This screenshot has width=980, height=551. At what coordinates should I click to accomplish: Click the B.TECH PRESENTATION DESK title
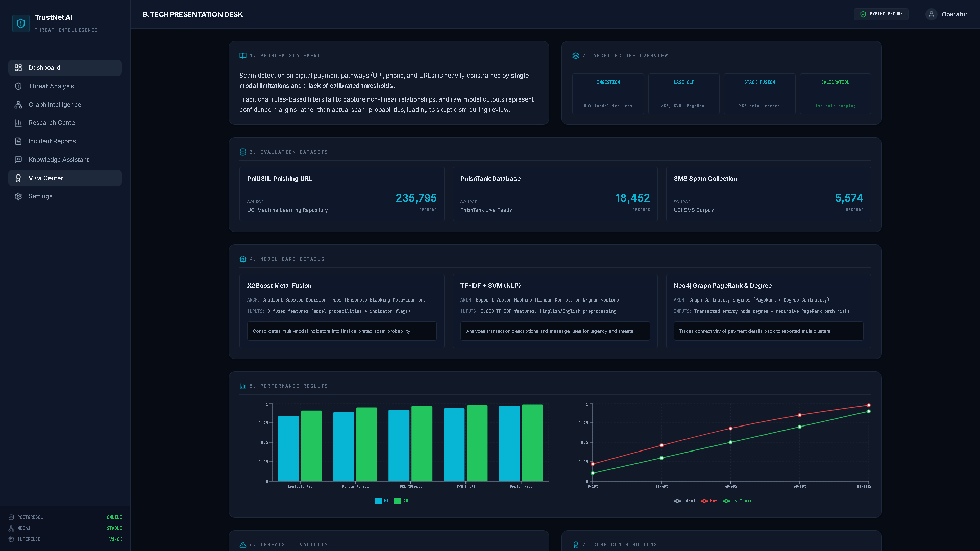193,14
